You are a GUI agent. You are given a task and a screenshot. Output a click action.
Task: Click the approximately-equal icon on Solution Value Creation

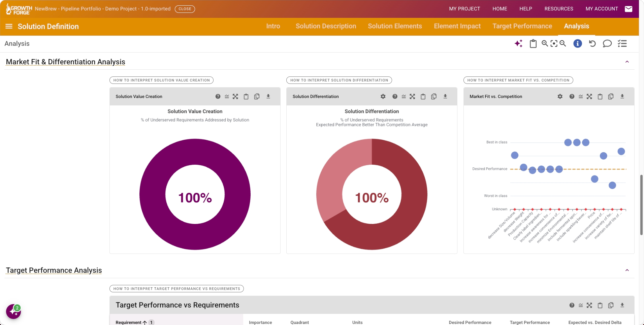click(227, 97)
